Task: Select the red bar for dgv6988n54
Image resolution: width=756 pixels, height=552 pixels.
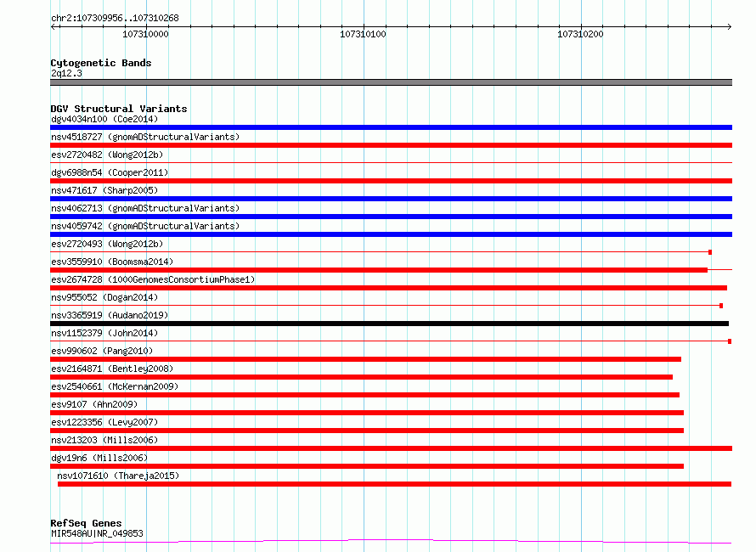Action: click(391, 181)
